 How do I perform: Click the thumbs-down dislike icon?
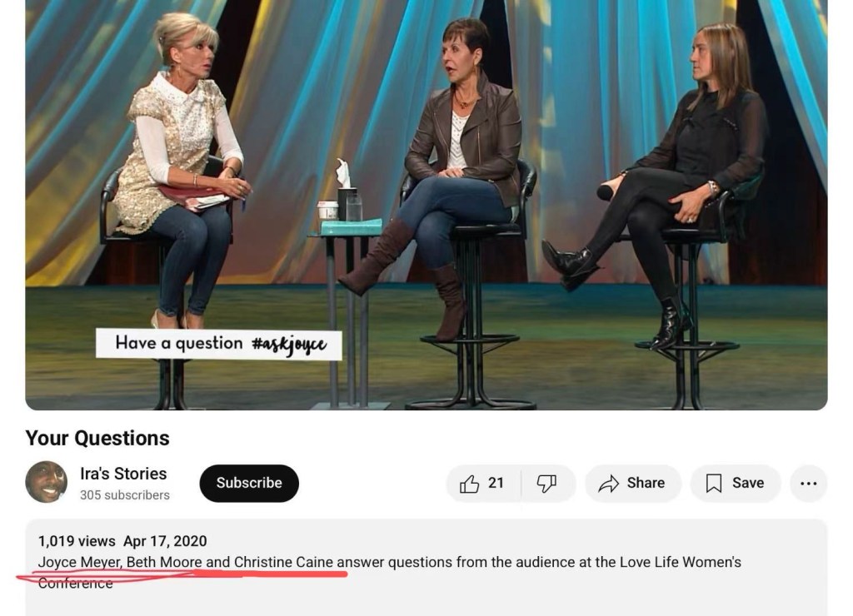tap(546, 484)
